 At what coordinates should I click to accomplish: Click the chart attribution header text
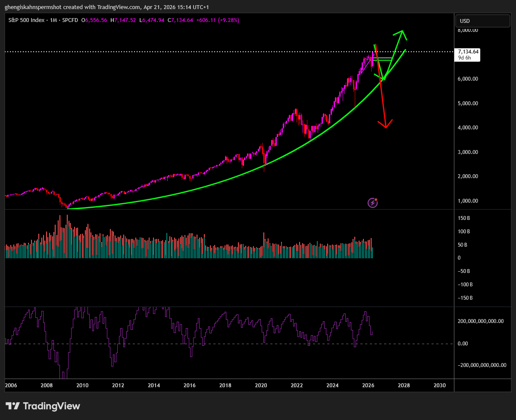pyautogui.click(x=106, y=7)
